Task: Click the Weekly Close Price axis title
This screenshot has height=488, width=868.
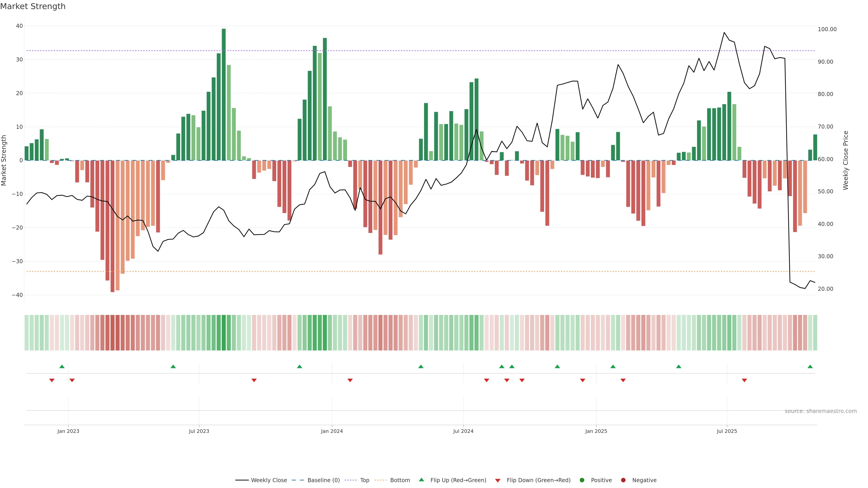Action: [x=846, y=160]
